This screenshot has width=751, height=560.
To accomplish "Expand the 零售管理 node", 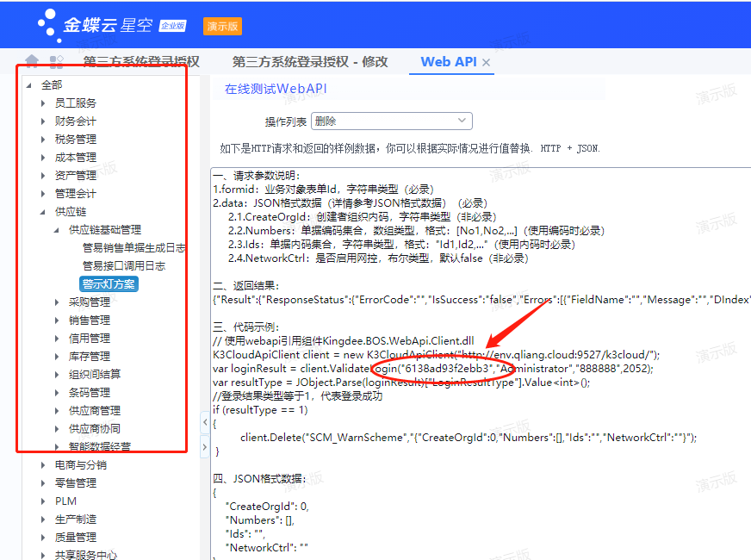I will [43, 483].
